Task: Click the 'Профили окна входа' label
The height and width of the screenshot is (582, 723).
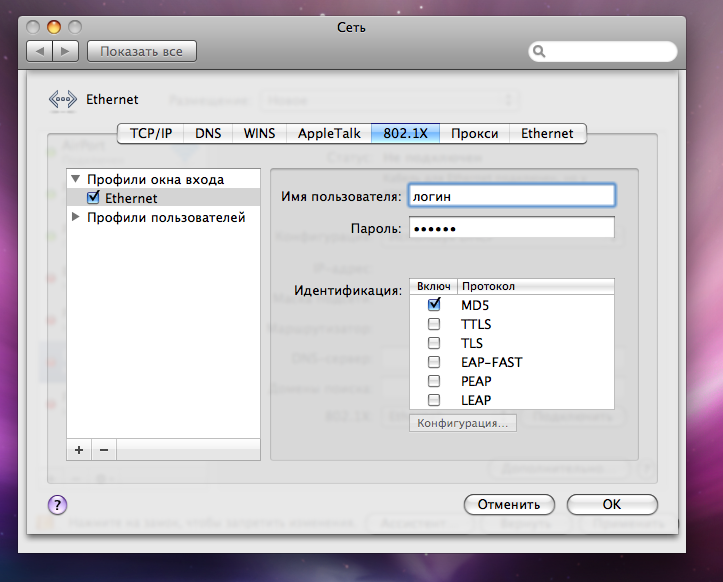Action: (155, 179)
